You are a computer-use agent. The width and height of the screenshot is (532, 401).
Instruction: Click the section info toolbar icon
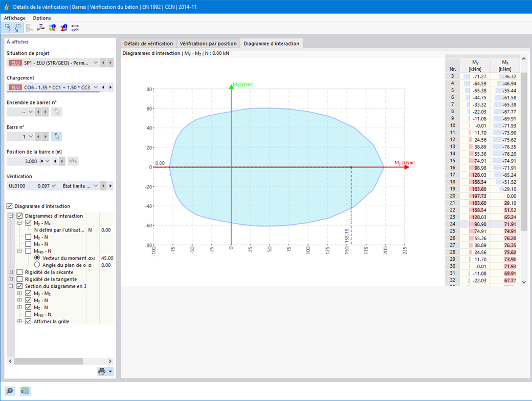(x=64, y=28)
